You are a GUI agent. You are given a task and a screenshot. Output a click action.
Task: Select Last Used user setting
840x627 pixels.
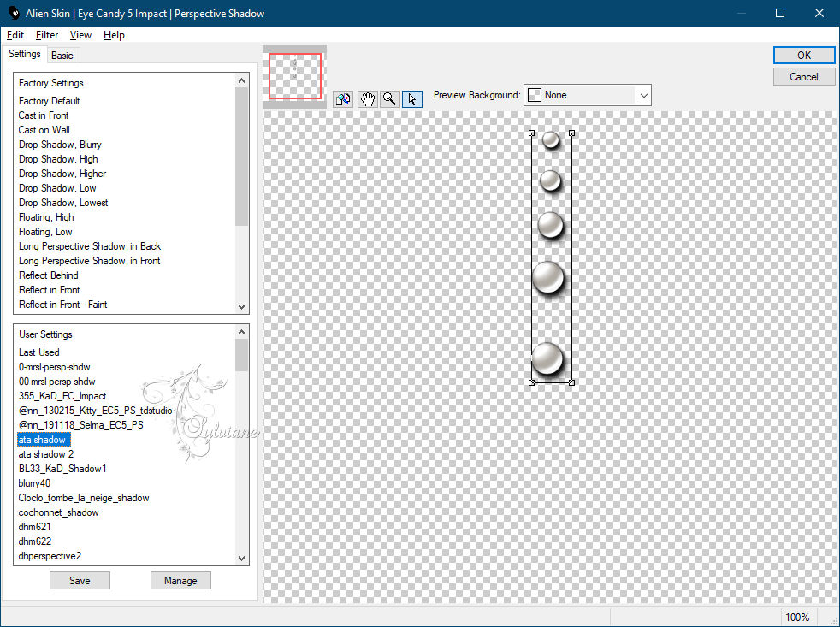tap(39, 352)
